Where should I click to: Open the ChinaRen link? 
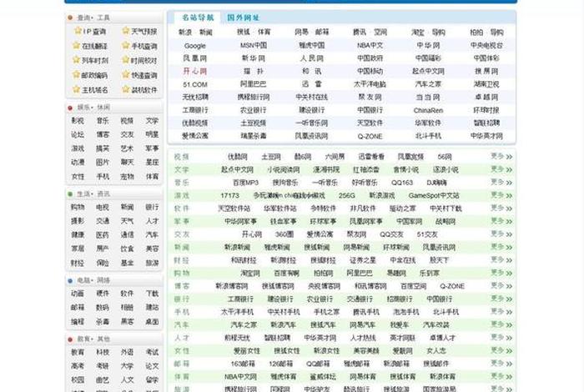pyautogui.click(x=428, y=110)
